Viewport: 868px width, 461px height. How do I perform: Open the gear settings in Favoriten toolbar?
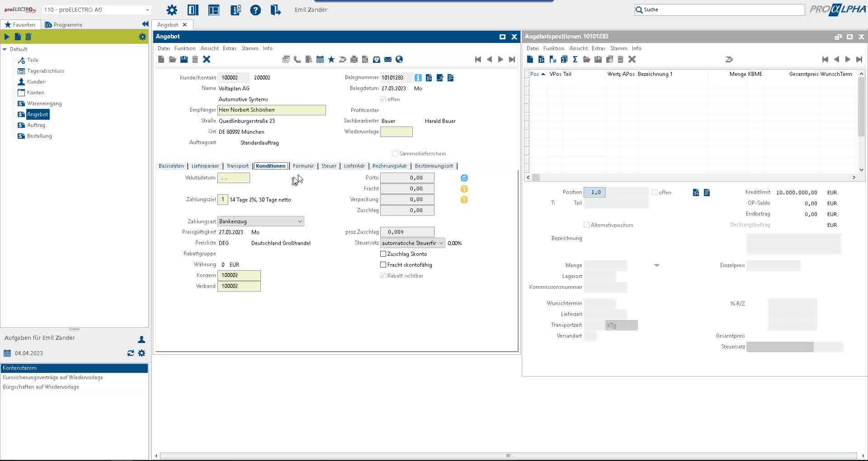142,37
